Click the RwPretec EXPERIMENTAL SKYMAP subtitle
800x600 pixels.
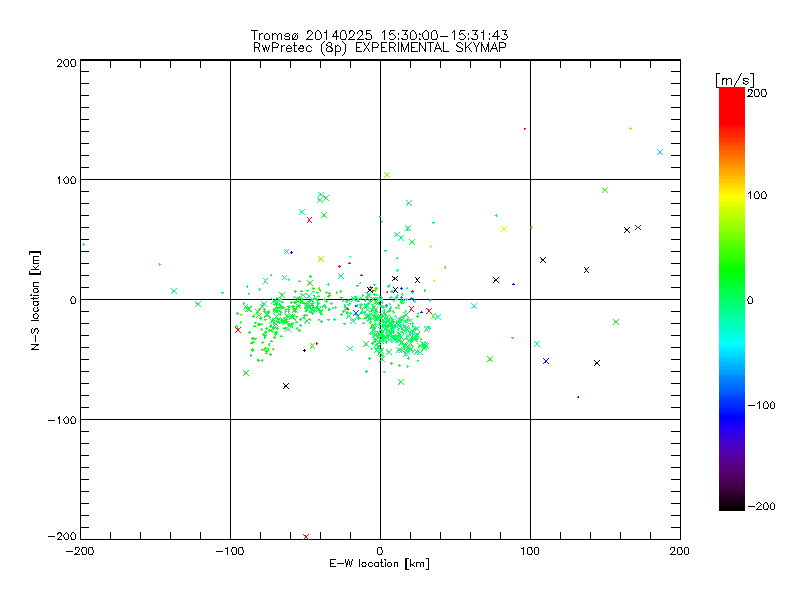(380, 48)
